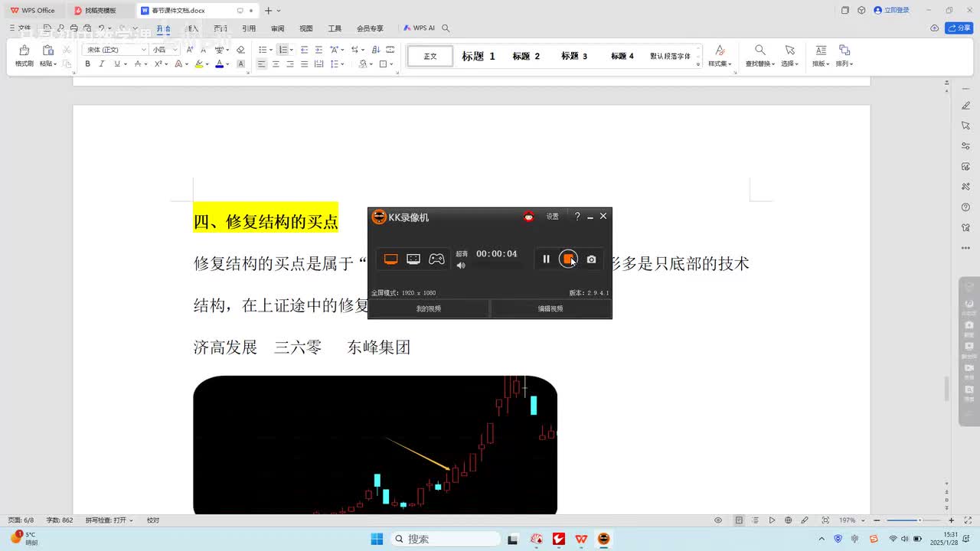Switch to the 视图 view tab

(x=306, y=28)
